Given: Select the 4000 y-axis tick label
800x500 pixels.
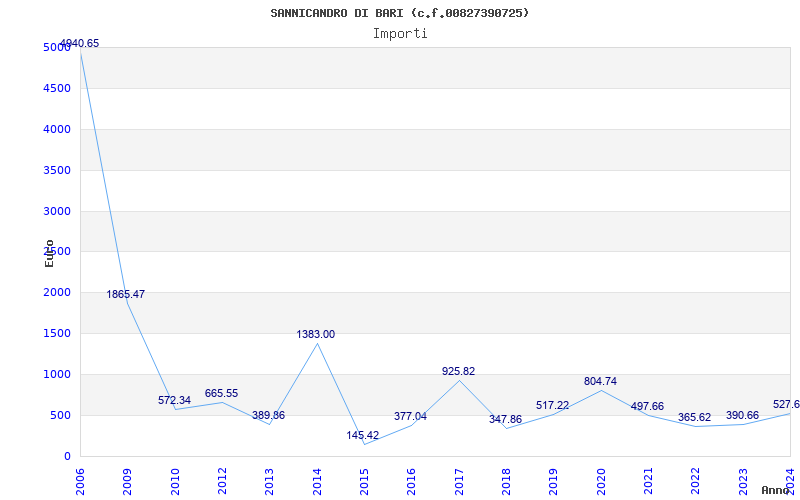Looking at the screenshot, I should tap(57, 130).
